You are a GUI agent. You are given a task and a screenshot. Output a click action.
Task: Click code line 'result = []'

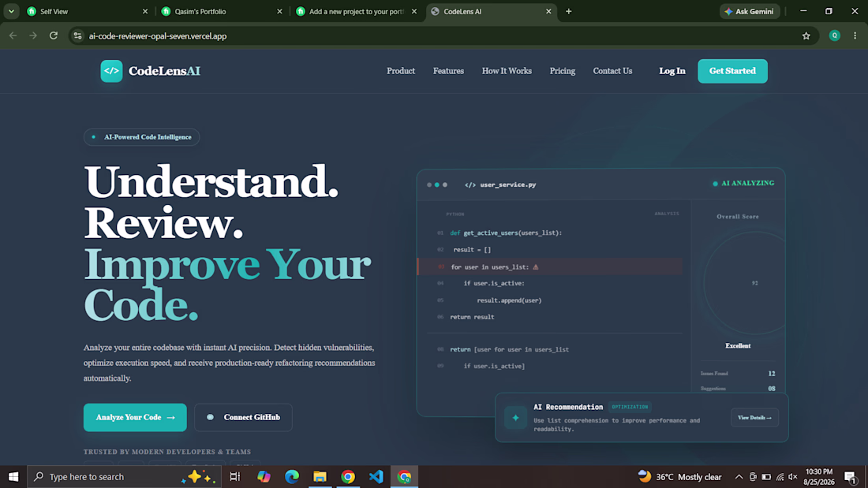point(472,250)
